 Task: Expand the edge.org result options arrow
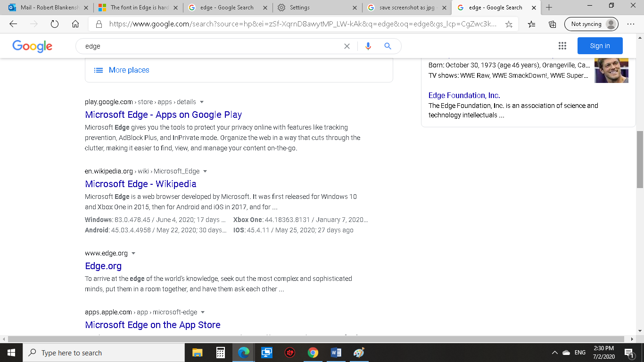click(x=133, y=253)
